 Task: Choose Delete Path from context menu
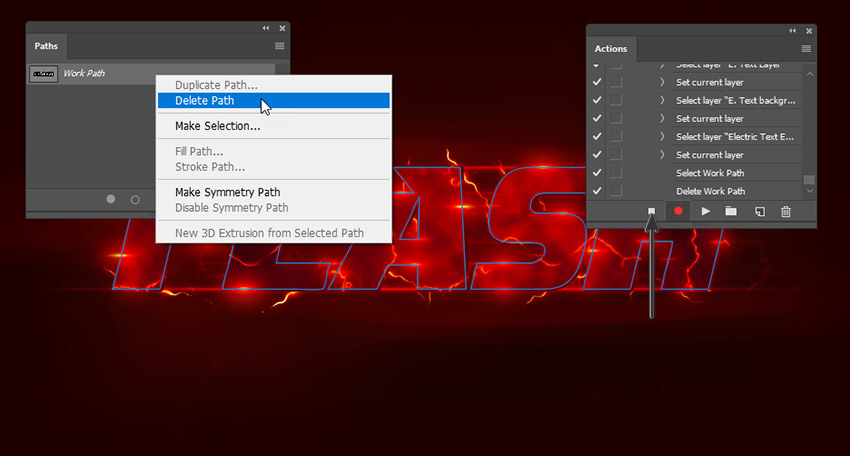[204, 101]
